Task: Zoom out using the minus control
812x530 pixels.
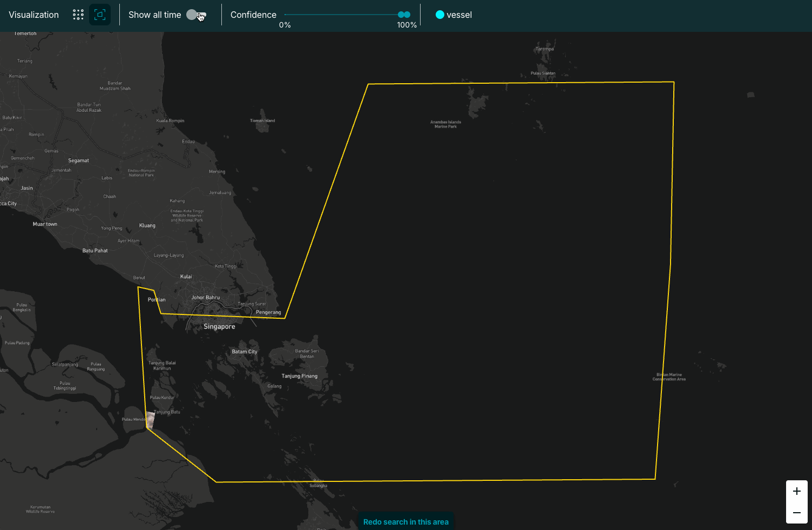Action: click(796, 512)
